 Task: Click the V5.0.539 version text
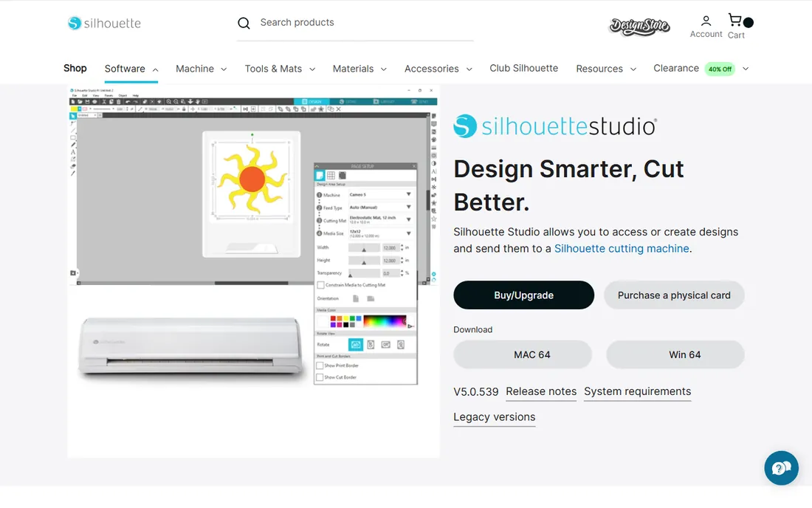click(476, 392)
